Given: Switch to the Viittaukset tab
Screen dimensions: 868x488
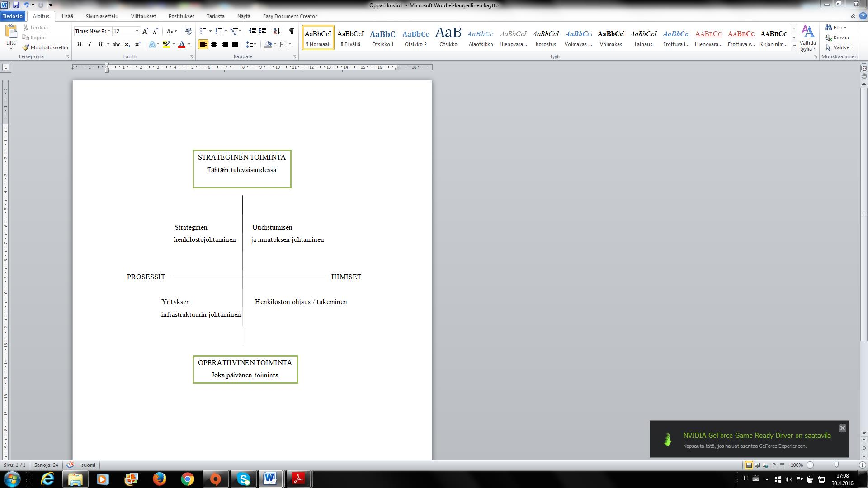Looking at the screenshot, I should [143, 16].
